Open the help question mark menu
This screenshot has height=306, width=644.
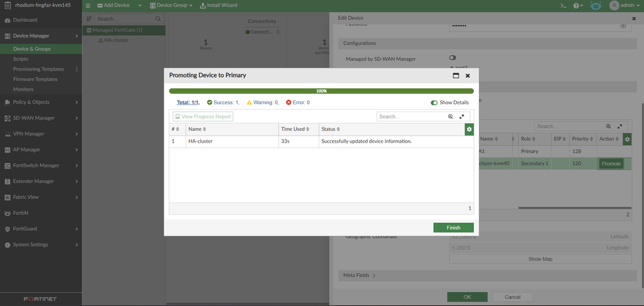[578, 6]
